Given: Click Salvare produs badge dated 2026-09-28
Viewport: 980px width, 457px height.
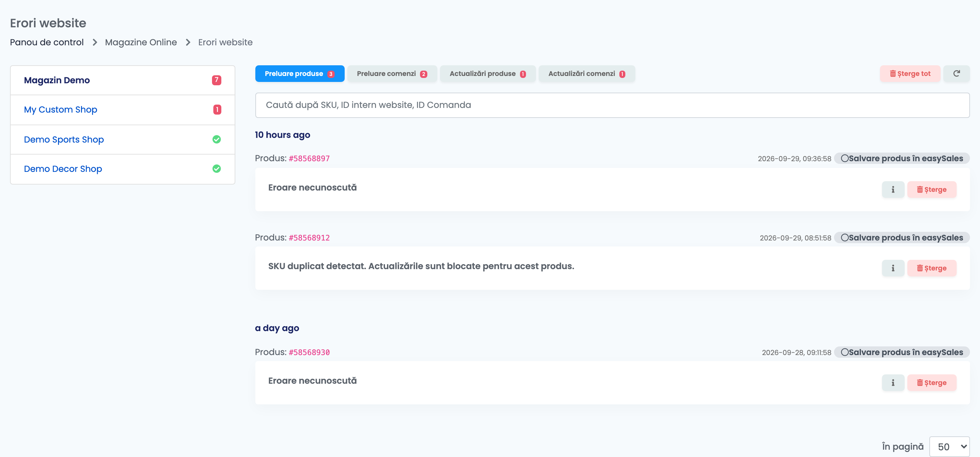Looking at the screenshot, I should 902,352.
